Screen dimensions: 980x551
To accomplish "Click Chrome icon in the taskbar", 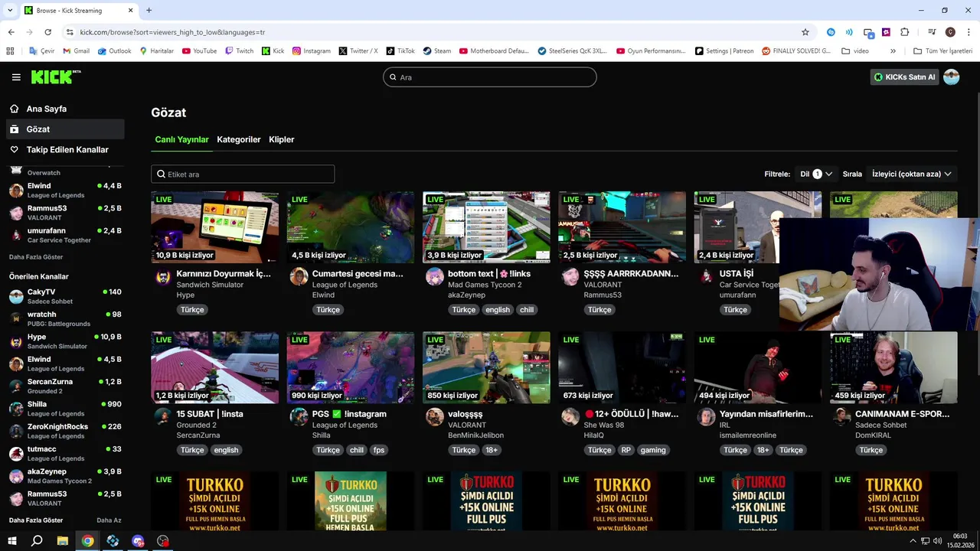I will pos(88,541).
